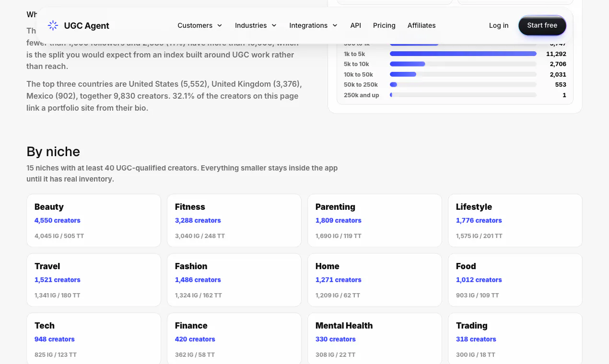Click the '1,271 creators' count

[338, 280]
